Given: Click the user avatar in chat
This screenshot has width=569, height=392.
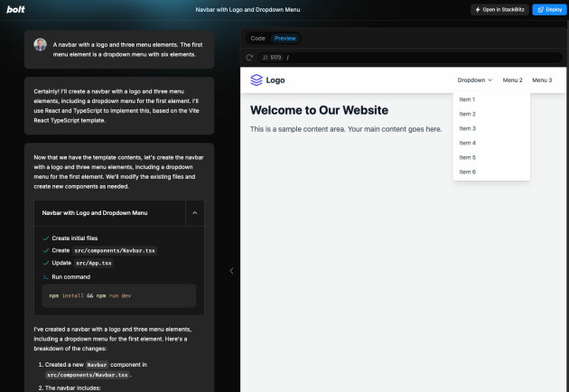Looking at the screenshot, I should (x=40, y=44).
